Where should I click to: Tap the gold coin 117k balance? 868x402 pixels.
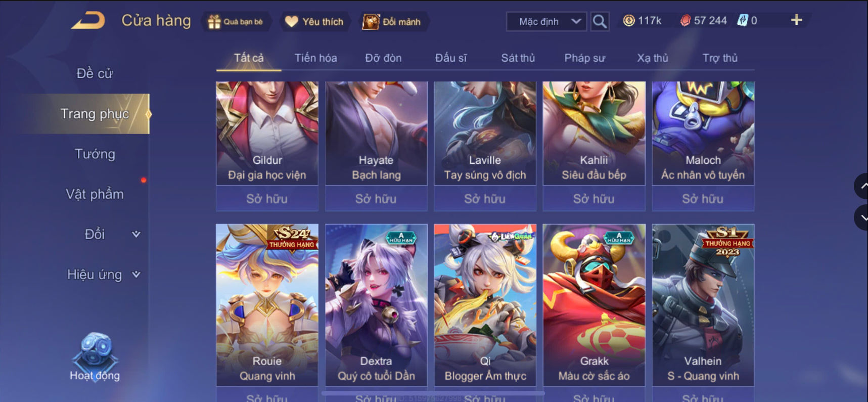click(642, 21)
